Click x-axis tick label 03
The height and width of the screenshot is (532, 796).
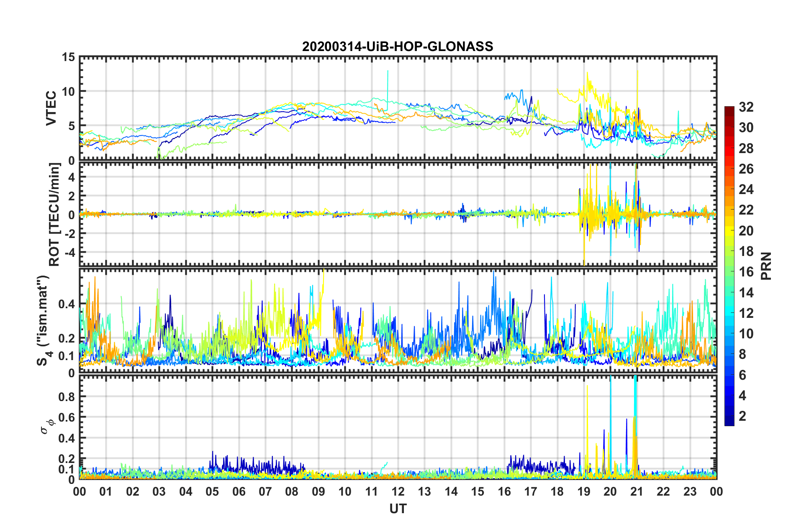159,491
